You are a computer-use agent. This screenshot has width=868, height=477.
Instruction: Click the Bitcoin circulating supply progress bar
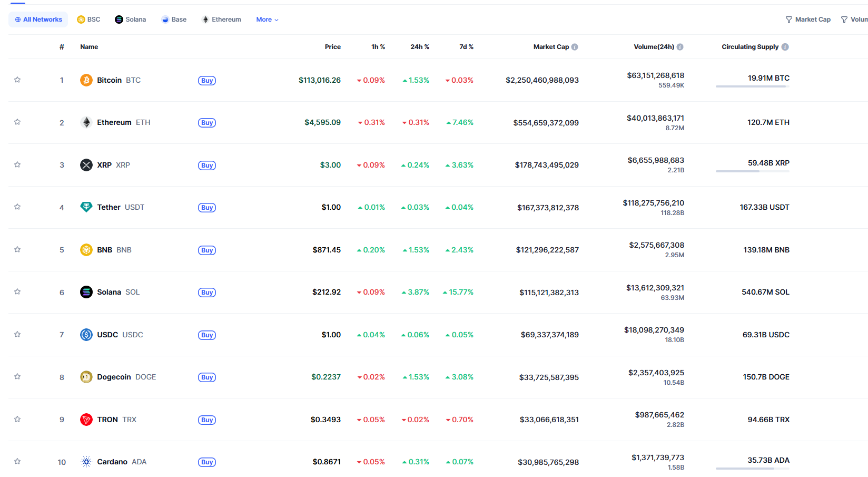point(753,86)
